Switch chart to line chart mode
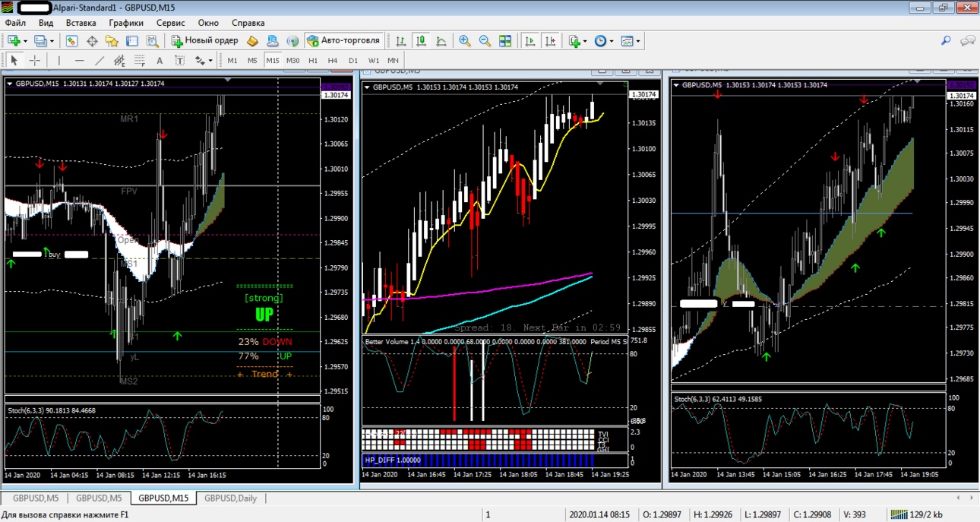980x522 pixels. (x=441, y=41)
